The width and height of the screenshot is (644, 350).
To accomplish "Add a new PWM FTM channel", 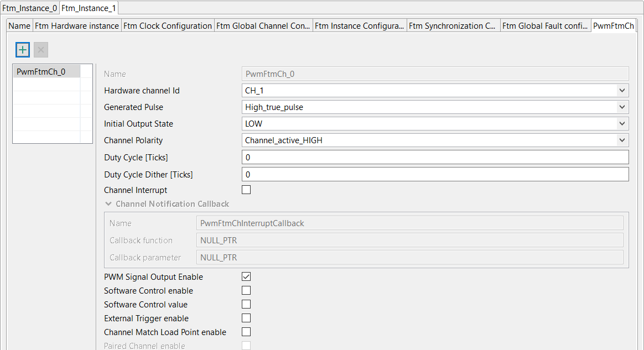I will click(22, 49).
